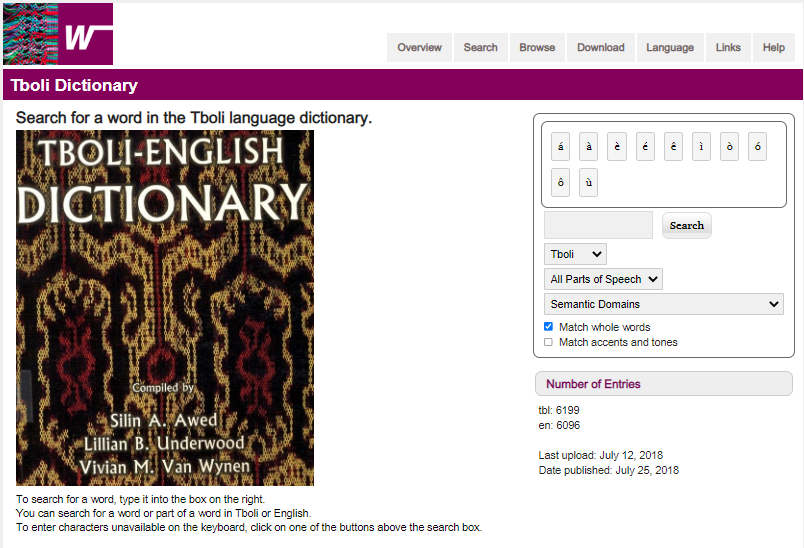Insert the ó character button

tap(757, 147)
